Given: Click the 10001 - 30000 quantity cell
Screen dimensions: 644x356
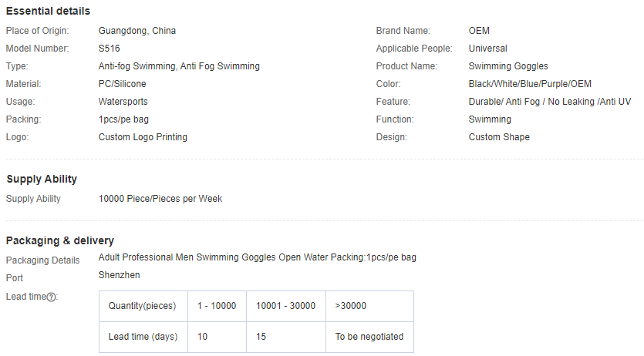Looking at the screenshot, I should click(286, 306).
